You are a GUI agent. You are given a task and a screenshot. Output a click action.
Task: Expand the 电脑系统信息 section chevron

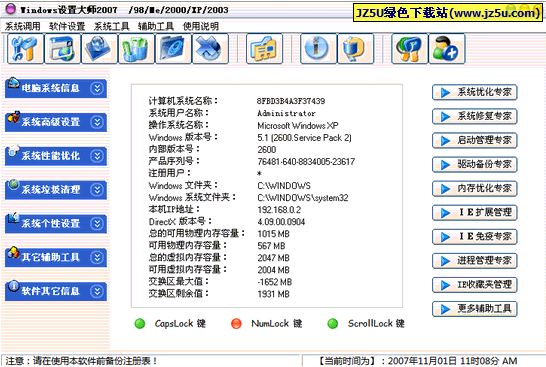[x=97, y=88]
